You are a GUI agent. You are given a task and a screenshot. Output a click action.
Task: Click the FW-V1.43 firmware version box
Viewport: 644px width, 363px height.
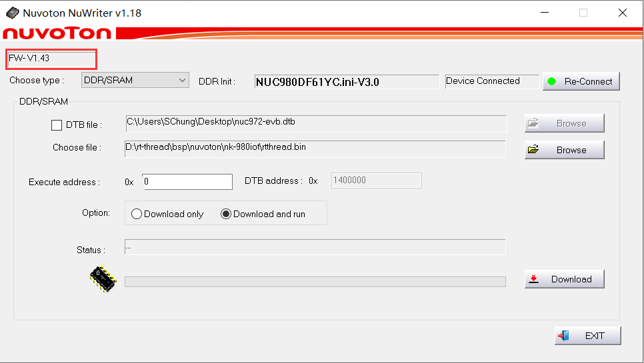[x=51, y=59]
